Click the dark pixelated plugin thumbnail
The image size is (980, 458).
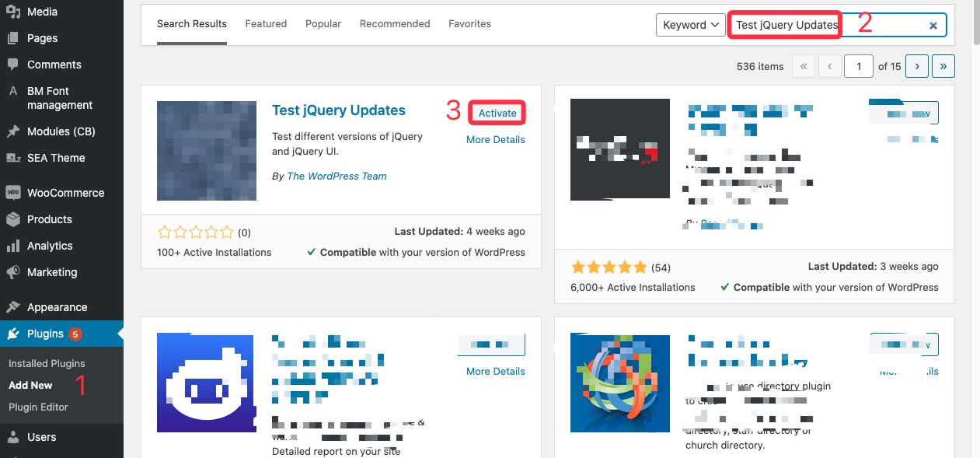click(x=620, y=149)
